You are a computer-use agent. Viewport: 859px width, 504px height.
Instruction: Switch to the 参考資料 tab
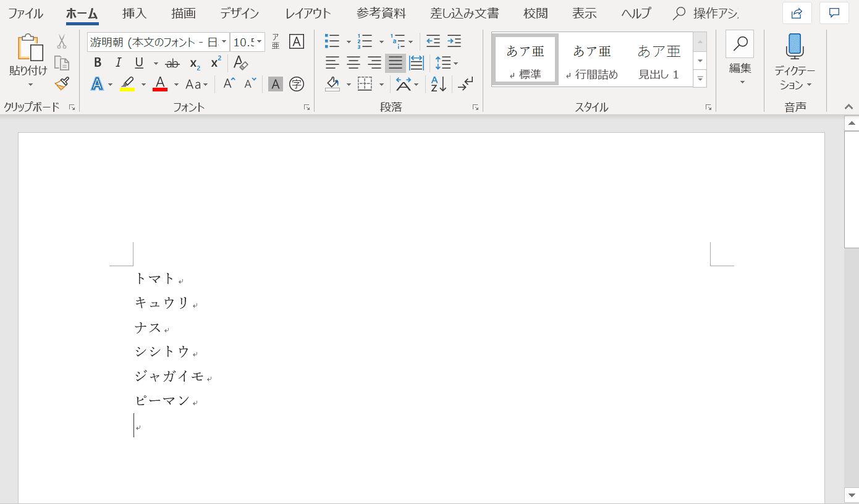pyautogui.click(x=381, y=13)
